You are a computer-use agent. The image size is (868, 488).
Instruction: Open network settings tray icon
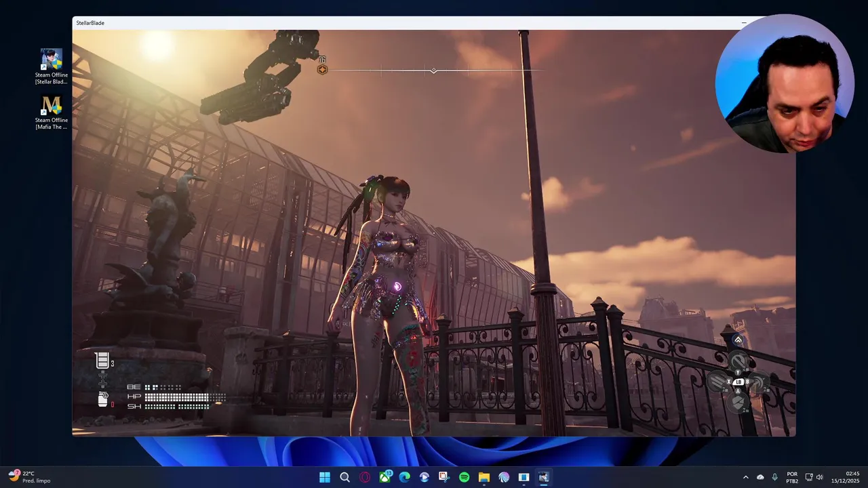click(809, 477)
